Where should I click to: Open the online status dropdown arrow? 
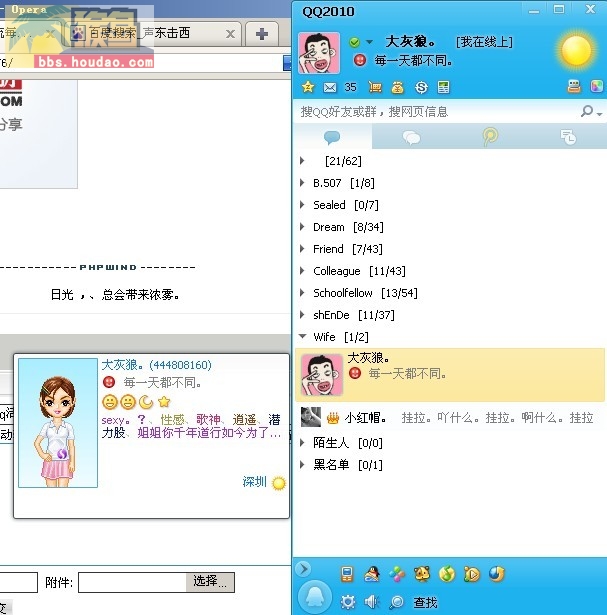pyautogui.click(x=369, y=42)
